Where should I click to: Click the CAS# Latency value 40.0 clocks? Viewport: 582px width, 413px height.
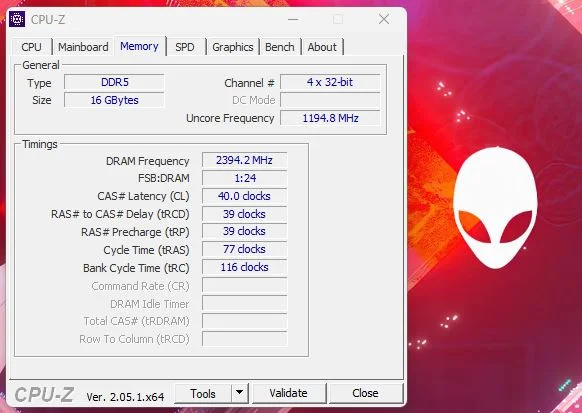point(244,196)
